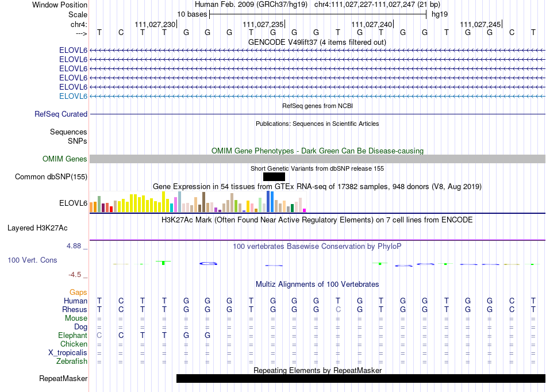Click the Mouse alignment row label
Image resolution: width=546 pixels, height=392 pixels.
click(x=76, y=318)
